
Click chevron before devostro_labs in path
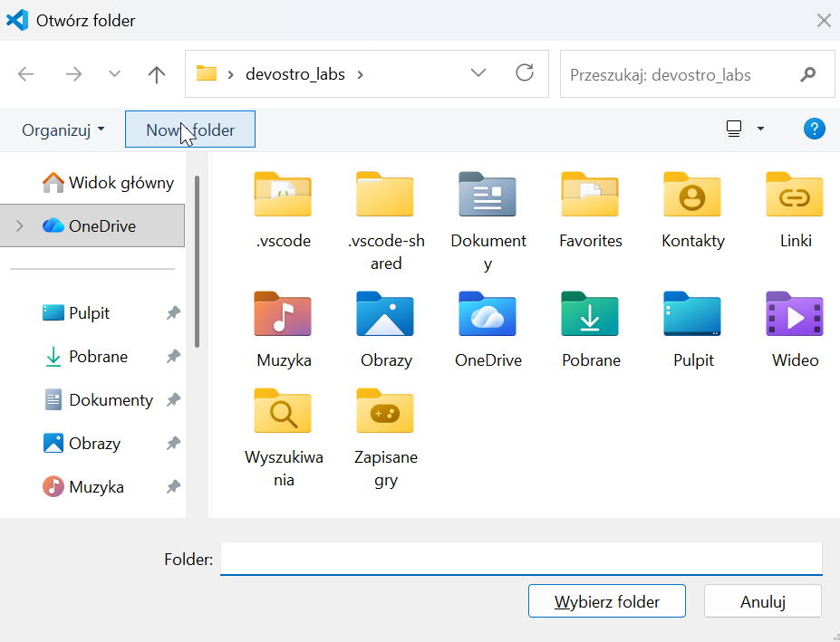[230, 74]
